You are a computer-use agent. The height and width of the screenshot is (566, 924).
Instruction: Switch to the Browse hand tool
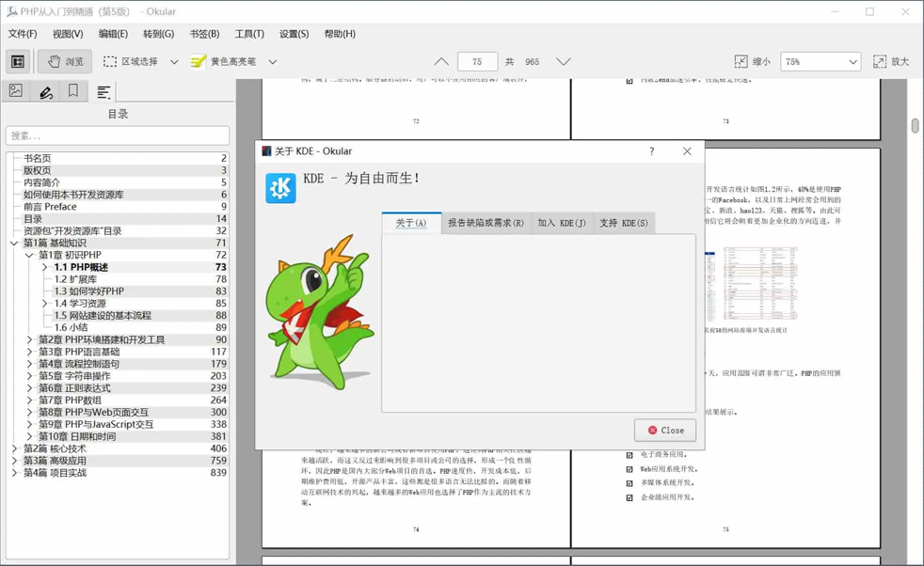point(65,62)
